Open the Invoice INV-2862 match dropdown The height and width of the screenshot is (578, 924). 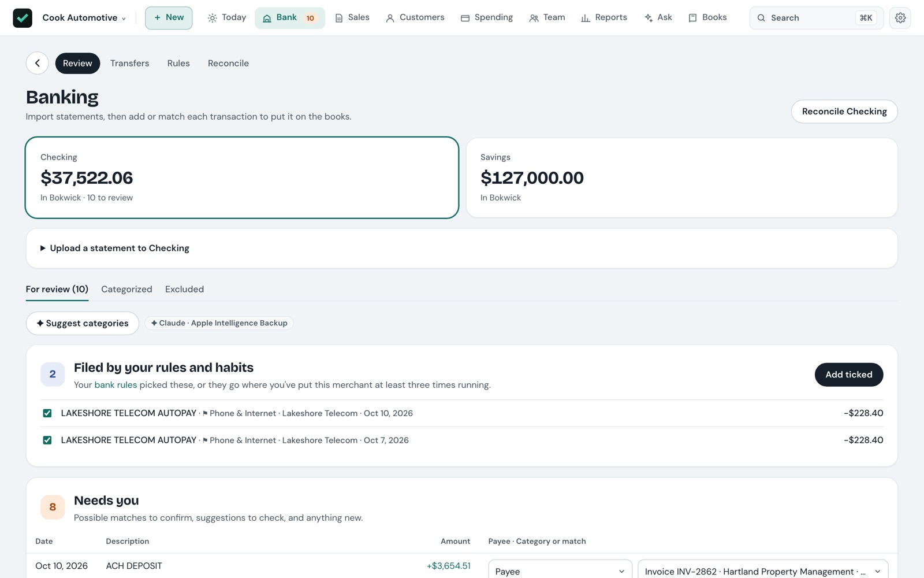pos(763,571)
